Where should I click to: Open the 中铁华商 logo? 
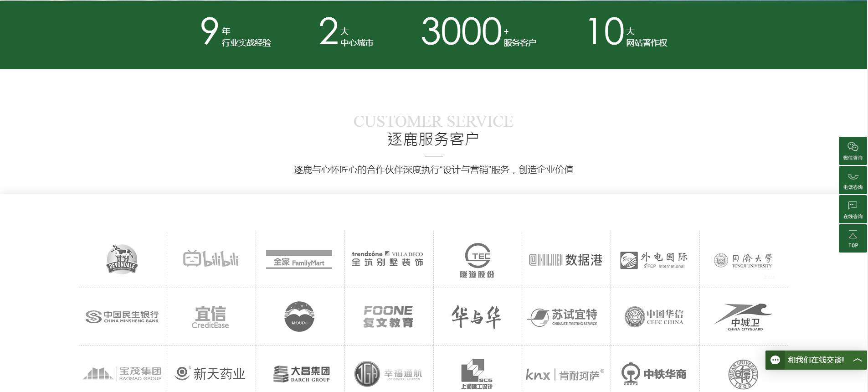[x=654, y=374]
